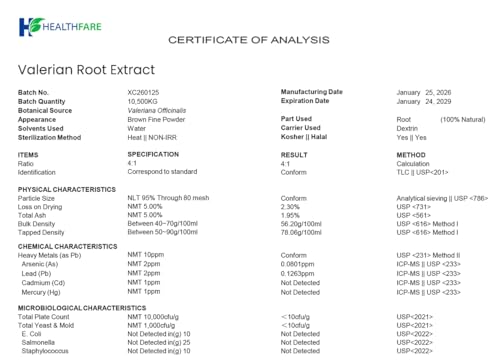Select the '(100% Natural)' note
Image resolution: width=500 pixels, height=361 pixels.
(x=463, y=119)
